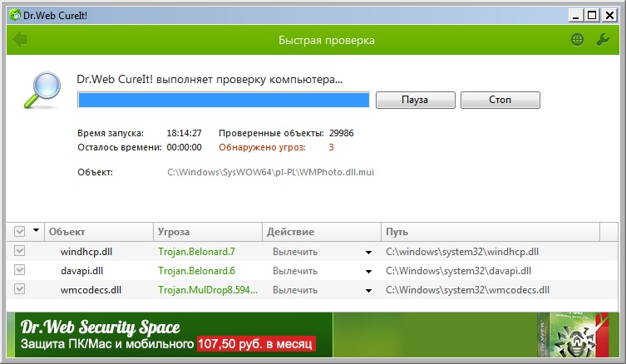Click the checked objects count 29986

342,133
